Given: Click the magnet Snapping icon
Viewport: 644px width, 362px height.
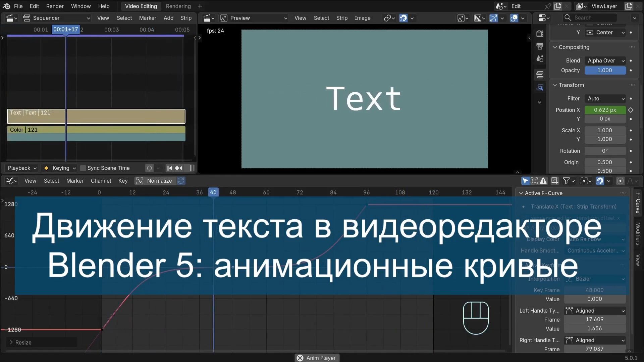Looking at the screenshot, I should coord(600,181).
